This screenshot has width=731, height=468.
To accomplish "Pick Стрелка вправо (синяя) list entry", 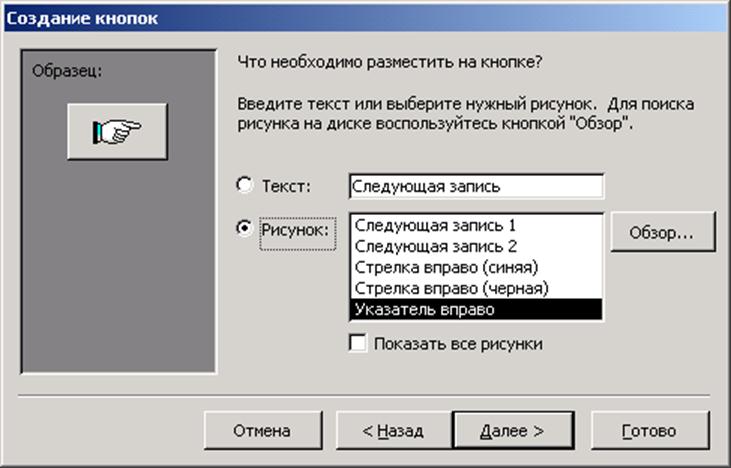I will [x=476, y=267].
